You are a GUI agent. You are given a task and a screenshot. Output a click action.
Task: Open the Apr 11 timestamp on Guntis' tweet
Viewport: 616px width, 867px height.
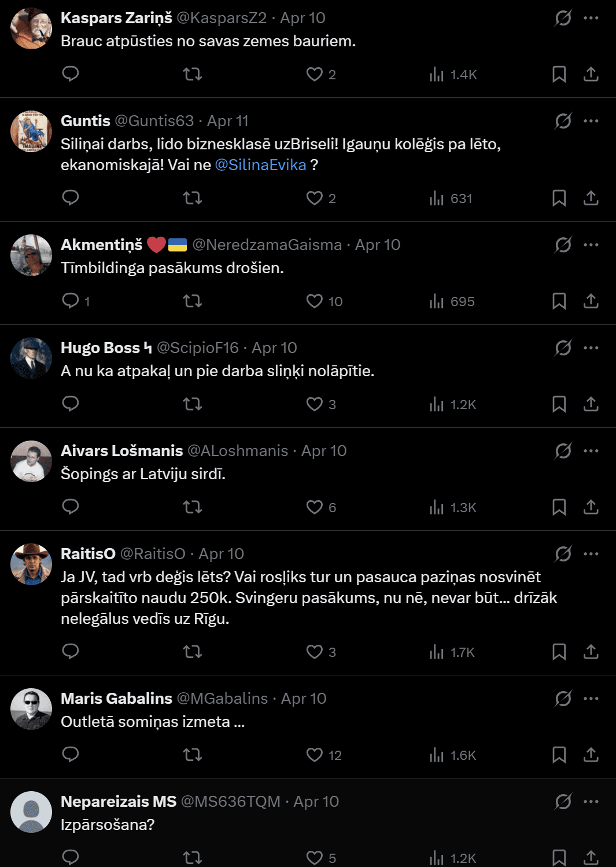click(227, 121)
